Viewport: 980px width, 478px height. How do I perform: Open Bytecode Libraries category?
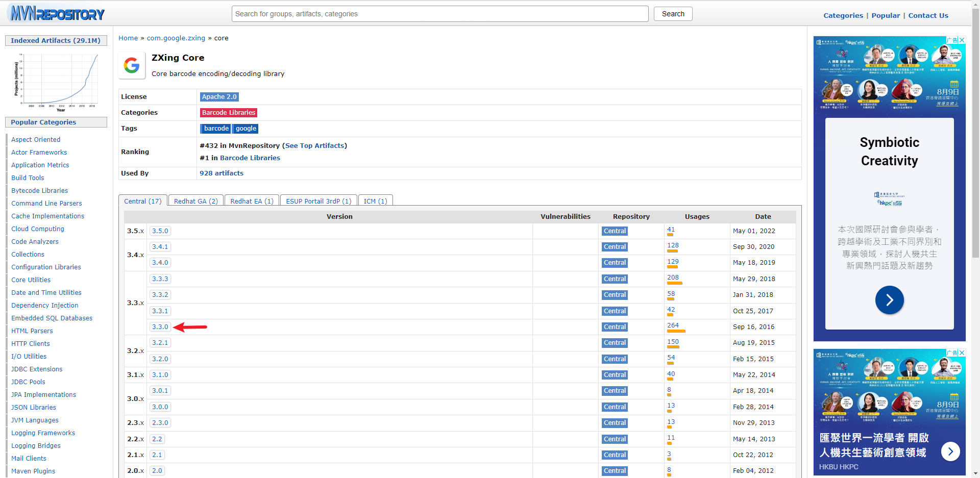coord(40,190)
